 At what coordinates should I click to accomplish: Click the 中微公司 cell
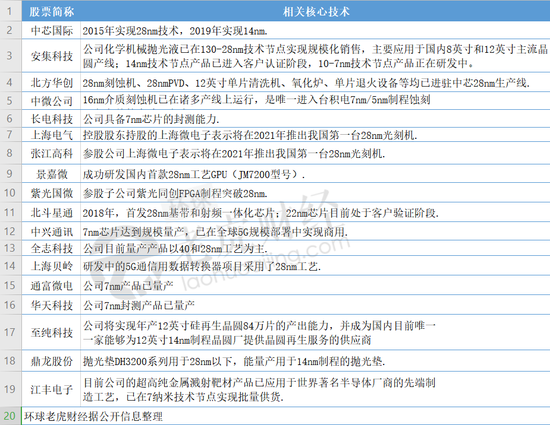pyautogui.click(x=51, y=101)
